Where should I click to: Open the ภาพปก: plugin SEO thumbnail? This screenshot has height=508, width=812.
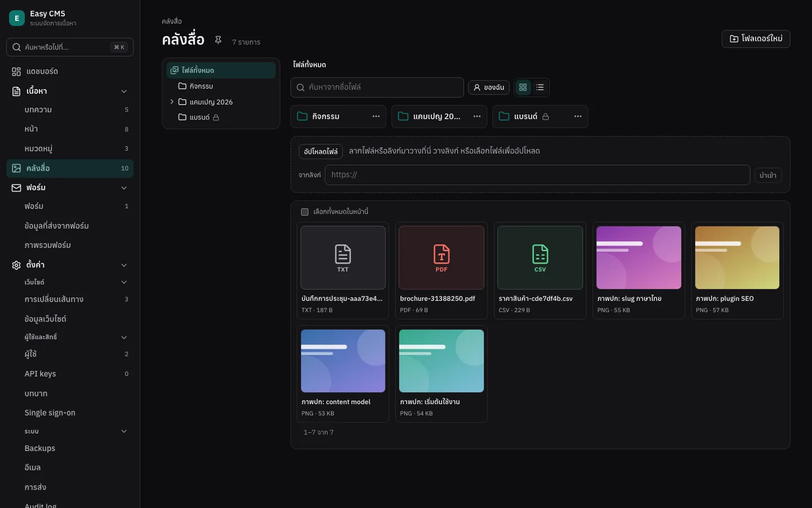pyautogui.click(x=738, y=257)
